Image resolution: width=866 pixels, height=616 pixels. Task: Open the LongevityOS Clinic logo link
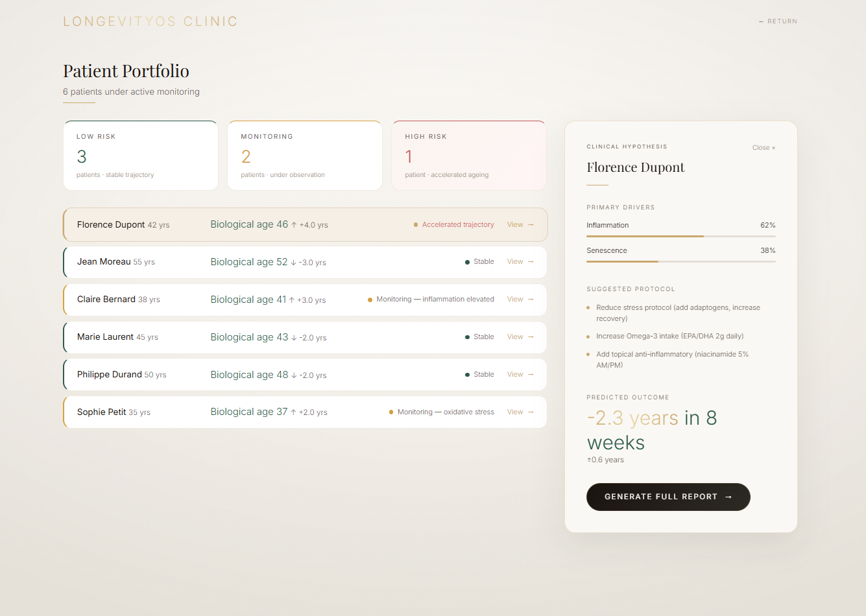(x=150, y=21)
